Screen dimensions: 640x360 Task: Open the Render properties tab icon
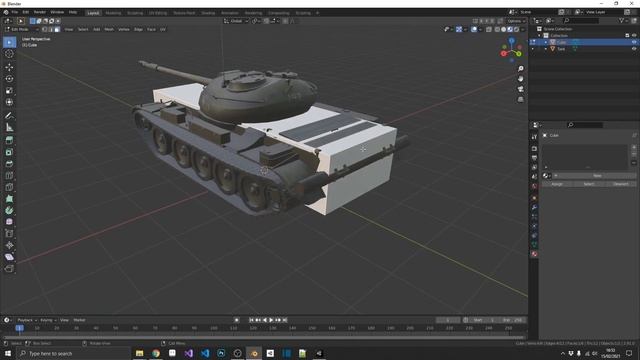(x=534, y=149)
